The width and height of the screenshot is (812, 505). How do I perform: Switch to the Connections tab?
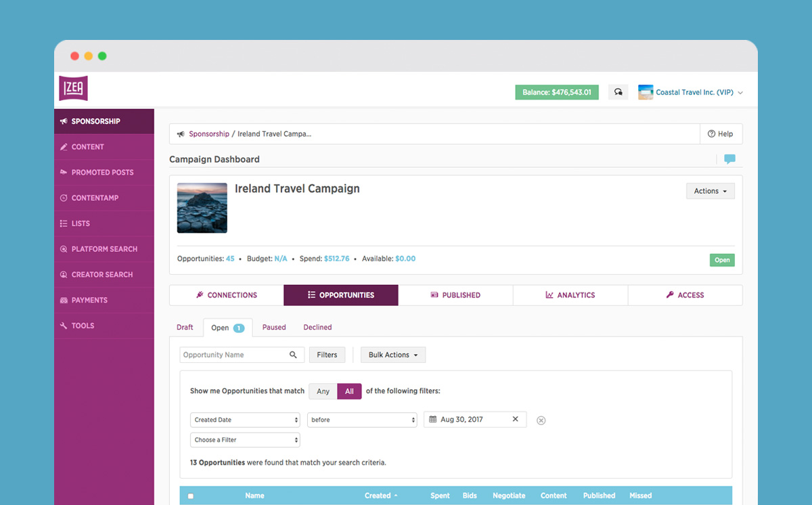(x=227, y=295)
